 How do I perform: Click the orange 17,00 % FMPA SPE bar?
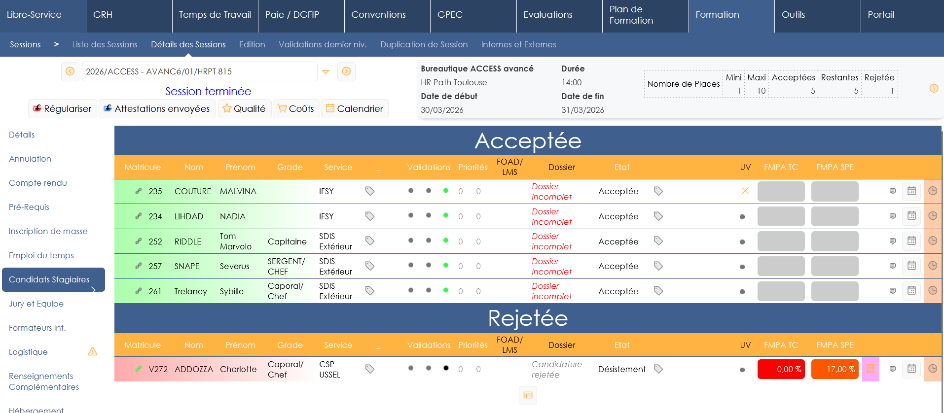point(834,369)
